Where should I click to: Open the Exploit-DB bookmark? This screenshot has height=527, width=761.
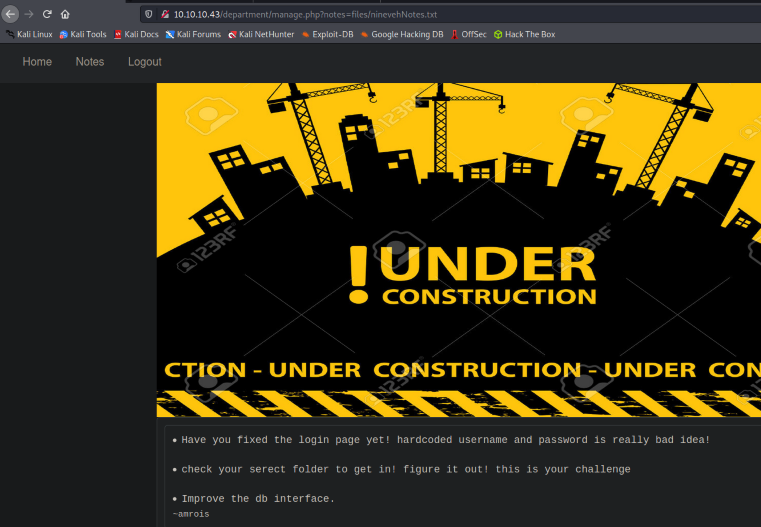click(x=327, y=34)
